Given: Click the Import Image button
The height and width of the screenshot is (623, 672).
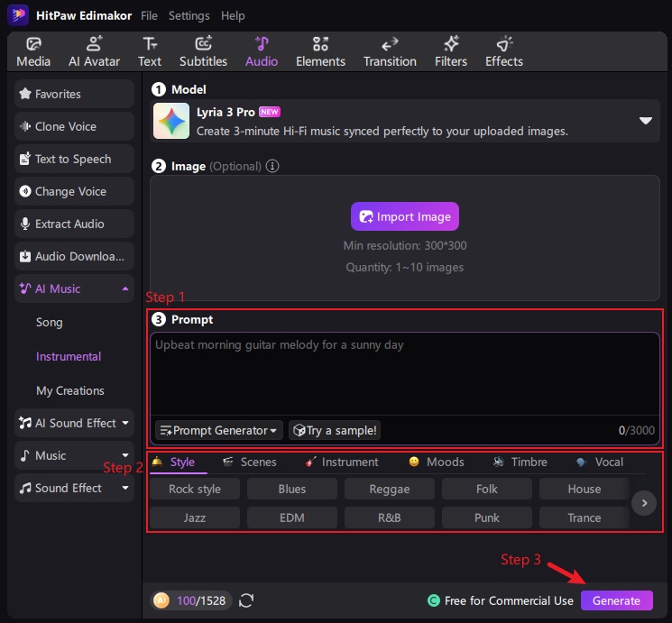Looking at the screenshot, I should (405, 216).
